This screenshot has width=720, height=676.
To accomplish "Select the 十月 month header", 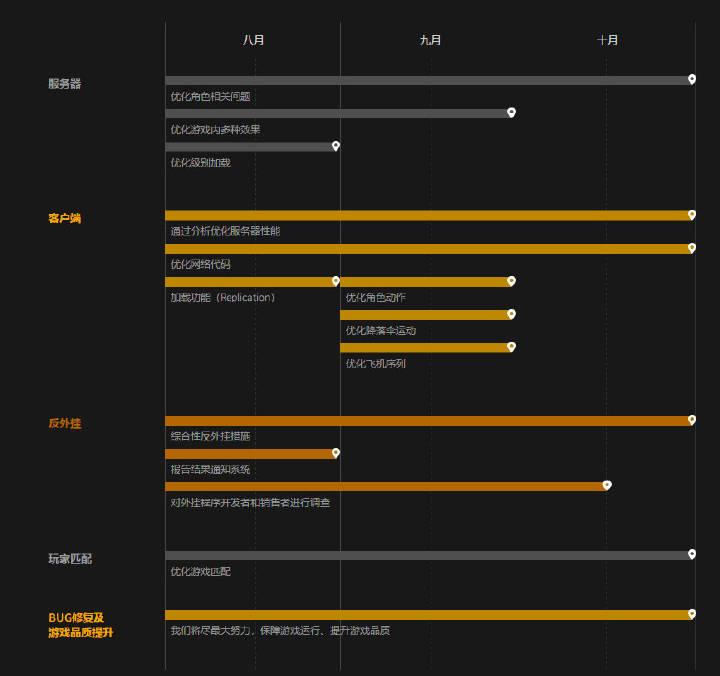I will coord(607,40).
